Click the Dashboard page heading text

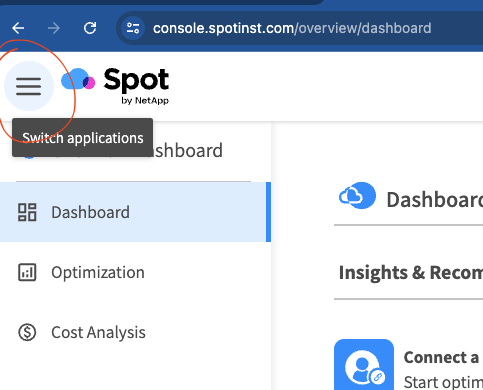point(435,200)
